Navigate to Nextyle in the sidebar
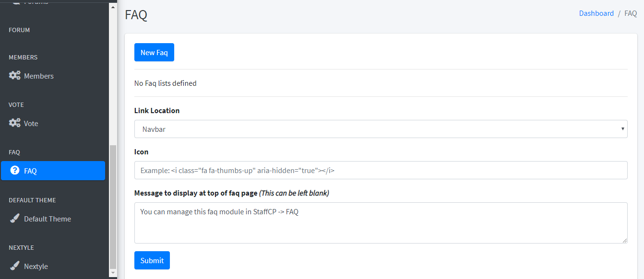Image resolution: width=644 pixels, height=279 pixels. pos(36,266)
